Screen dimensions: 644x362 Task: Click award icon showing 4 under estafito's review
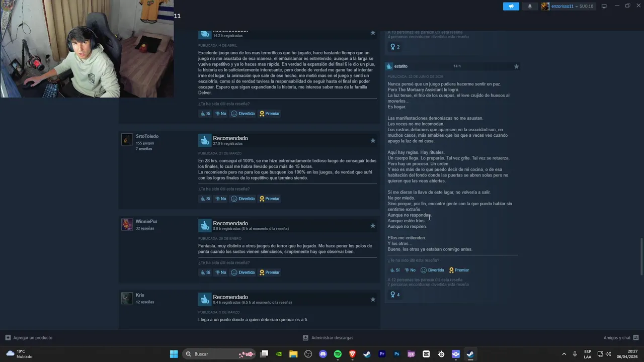tap(395, 295)
